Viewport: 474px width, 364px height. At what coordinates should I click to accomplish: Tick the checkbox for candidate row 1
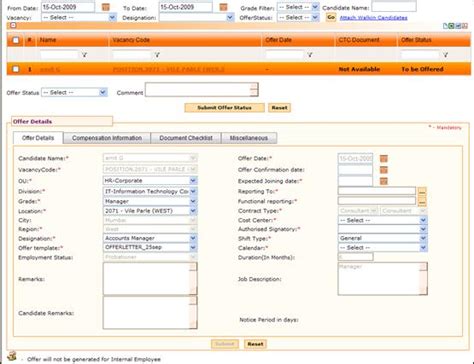16,69
